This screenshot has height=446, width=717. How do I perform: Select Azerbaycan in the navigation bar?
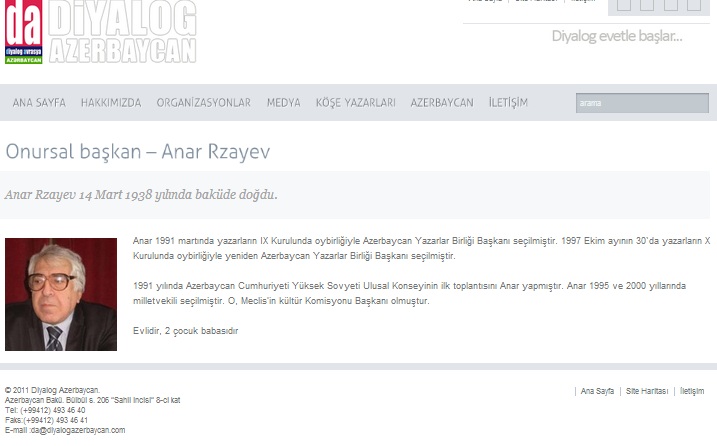coord(442,103)
